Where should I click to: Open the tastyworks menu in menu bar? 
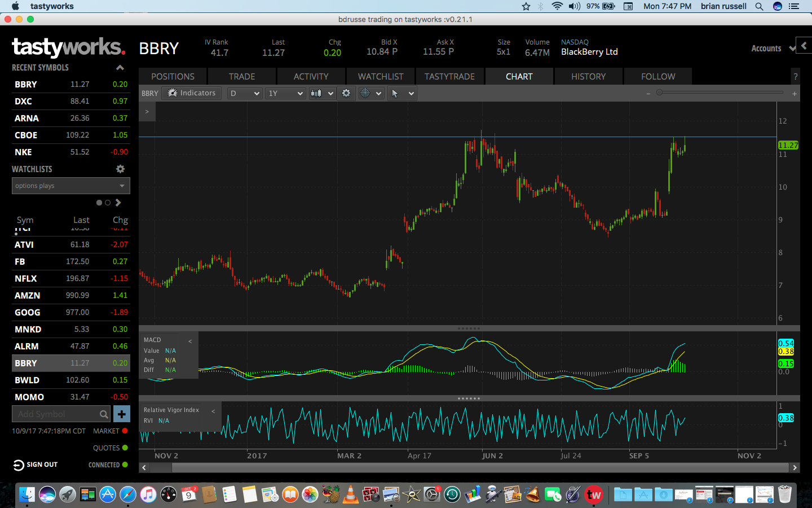(52, 6)
